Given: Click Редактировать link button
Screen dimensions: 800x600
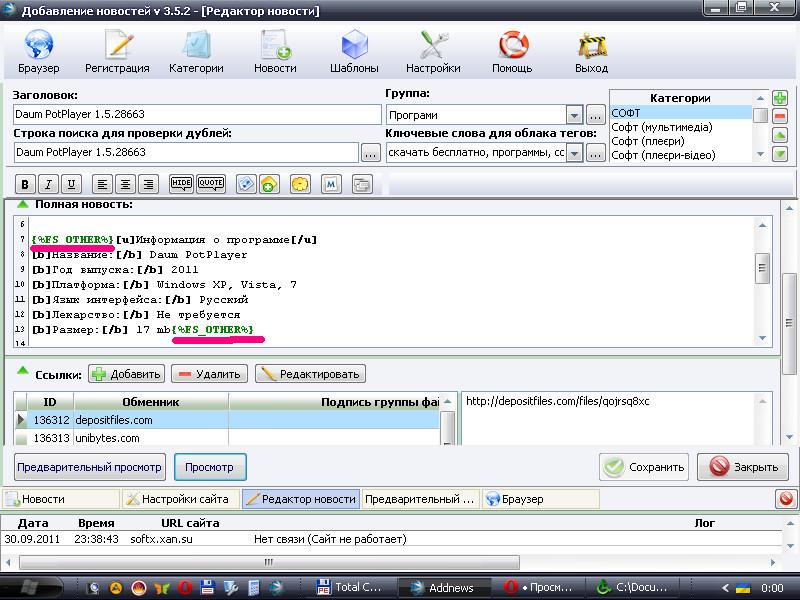Looking at the screenshot, I should pyautogui.click(x=310, y=374).
